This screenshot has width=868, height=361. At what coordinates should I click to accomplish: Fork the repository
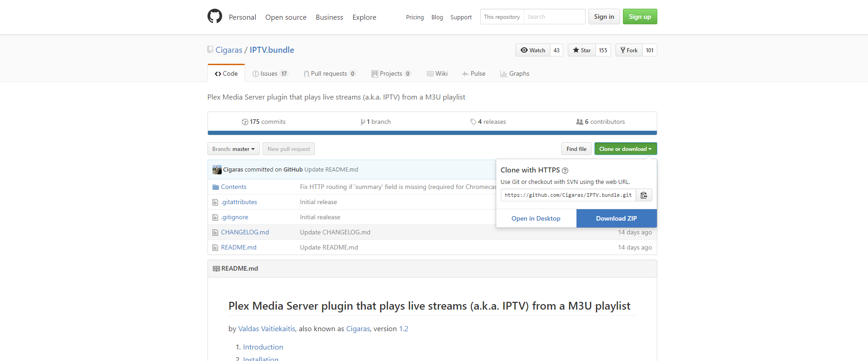(629, 50)
